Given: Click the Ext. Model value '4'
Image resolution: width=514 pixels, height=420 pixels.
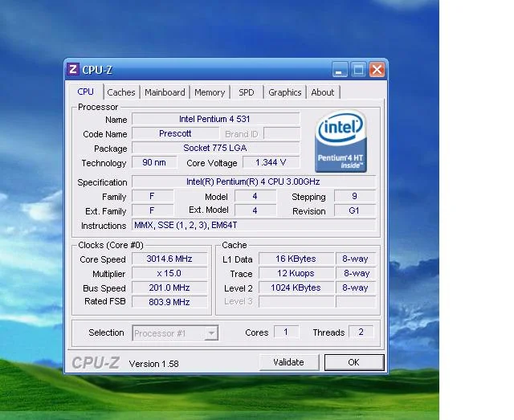Looking at the screenshot, I should click(x=255, y=210).
